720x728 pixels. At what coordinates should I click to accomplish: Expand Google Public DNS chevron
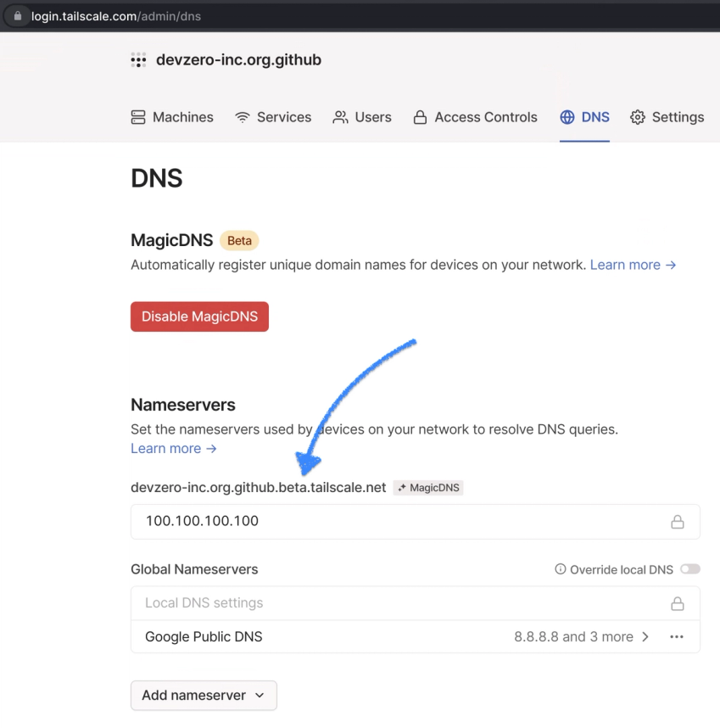coord(645,636)
